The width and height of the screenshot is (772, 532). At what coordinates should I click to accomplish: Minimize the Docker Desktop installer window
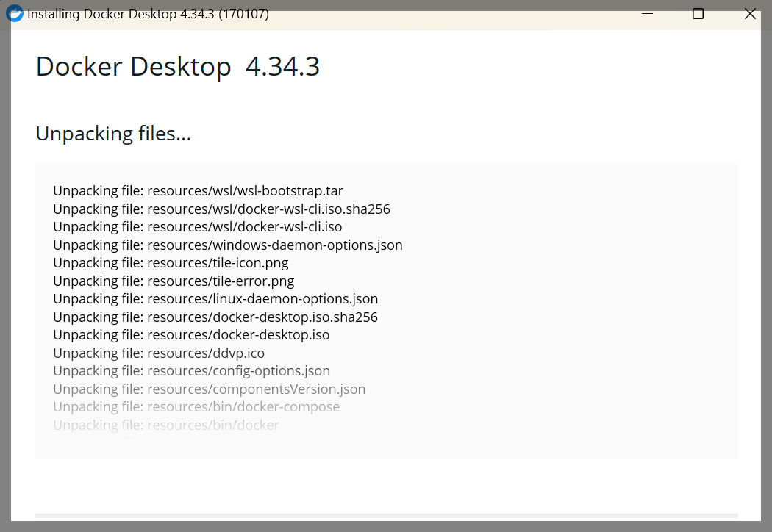pyautogui.click(x=648, y=14)
